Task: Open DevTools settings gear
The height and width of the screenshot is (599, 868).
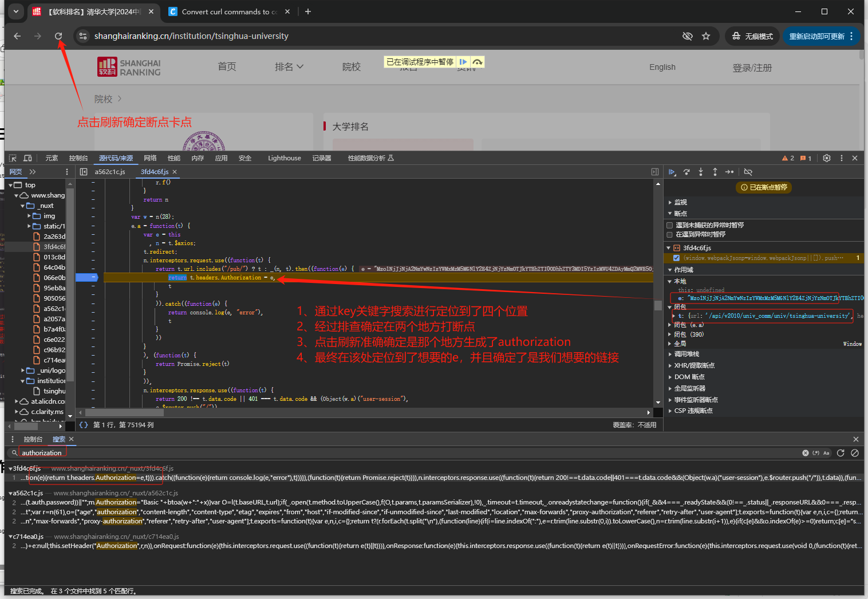Action: 827,158
